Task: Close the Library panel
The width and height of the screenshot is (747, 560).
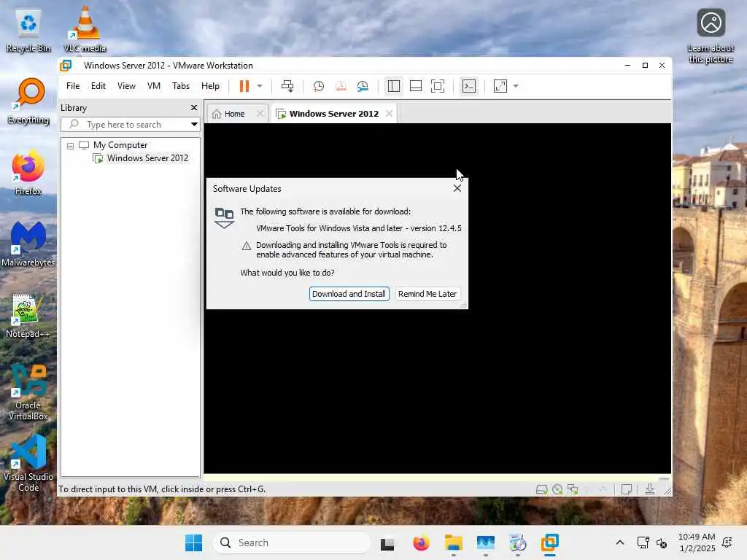Action: tap(194, 108)
